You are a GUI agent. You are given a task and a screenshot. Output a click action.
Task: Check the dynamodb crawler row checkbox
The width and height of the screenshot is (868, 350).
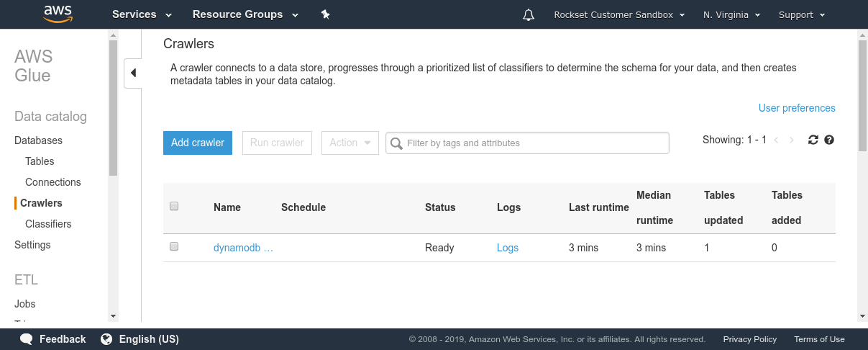174,247
